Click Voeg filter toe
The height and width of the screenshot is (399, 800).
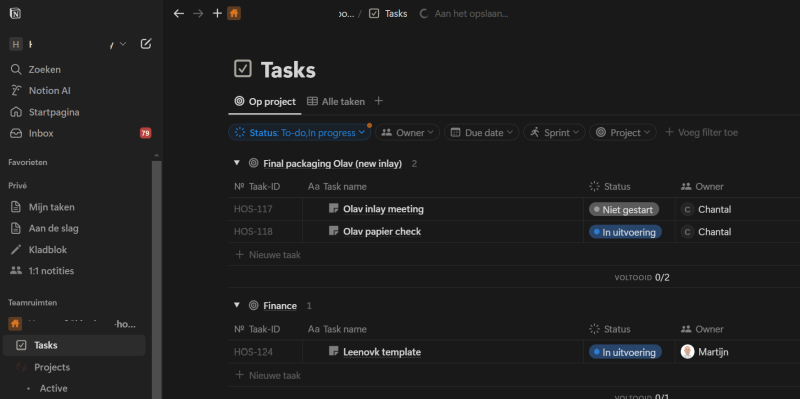pyautogui.click(x=702, y=133)
